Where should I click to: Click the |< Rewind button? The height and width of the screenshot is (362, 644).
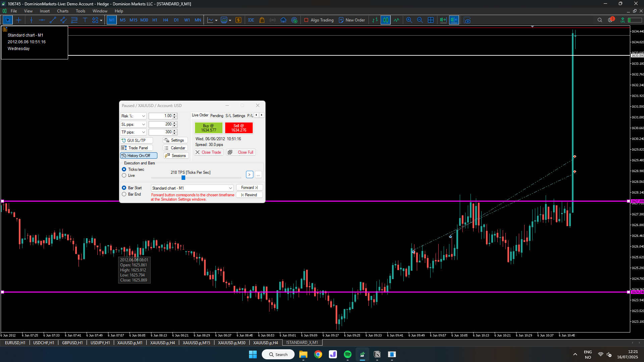[249, 195]
